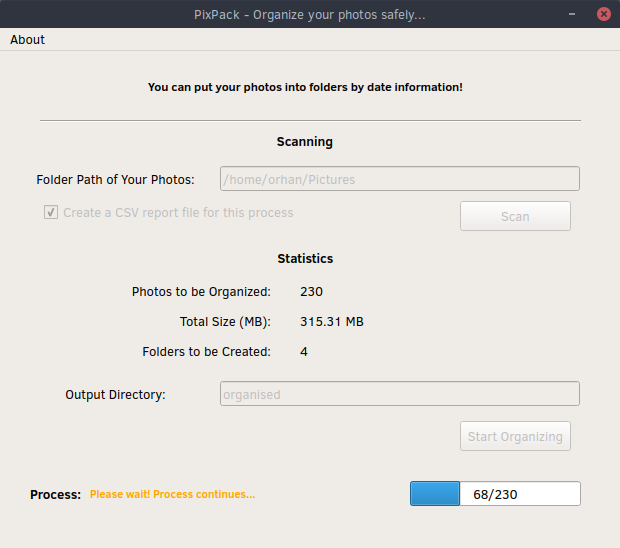Viewport: 620px width, 548px height.
Task: Click the Statistics section heading
Action: [305, 259]
